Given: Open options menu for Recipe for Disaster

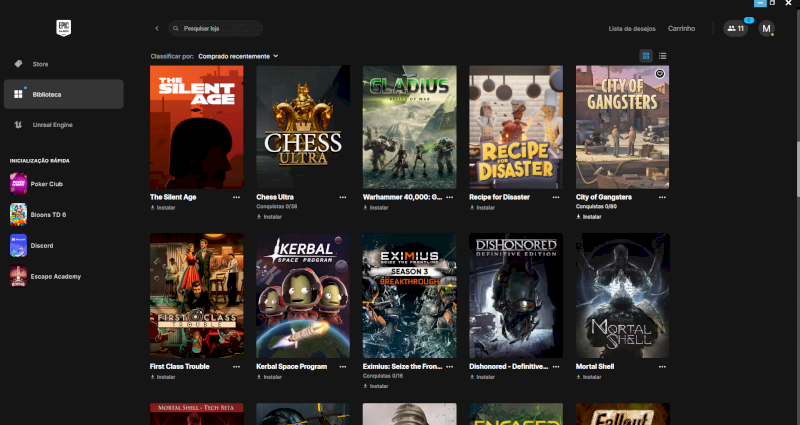Looking at the screenshot, I should (x=556, y=197).
